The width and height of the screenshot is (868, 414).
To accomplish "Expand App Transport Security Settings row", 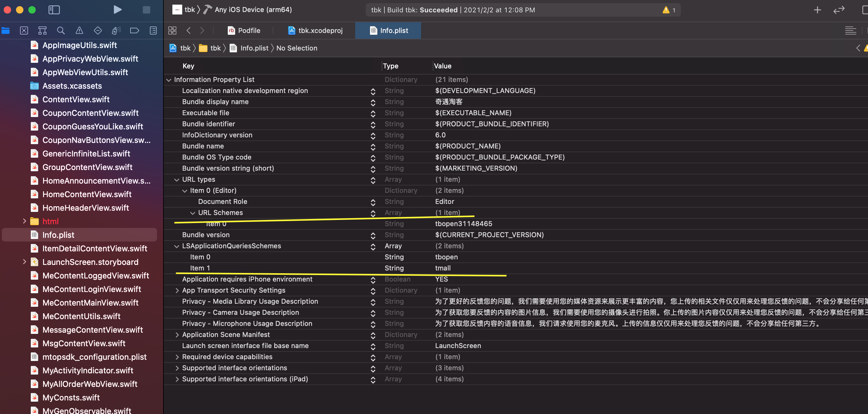I will pos(177,290).
